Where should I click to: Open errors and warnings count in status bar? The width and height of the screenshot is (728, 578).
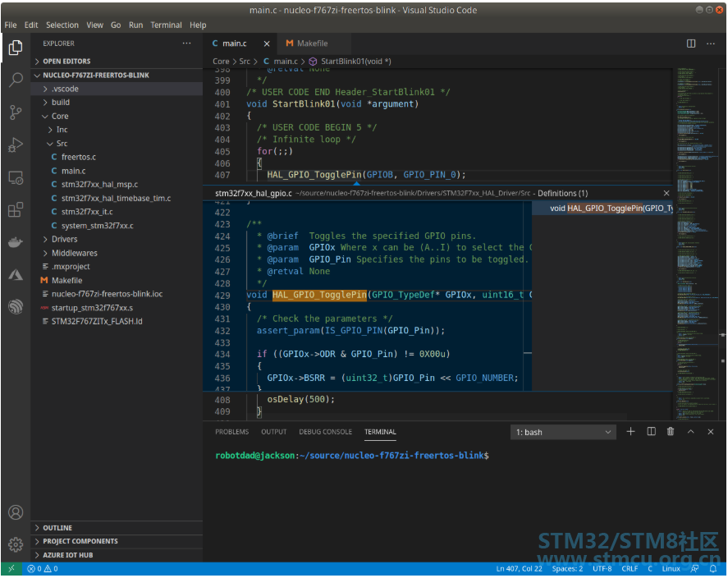(x=42, y=569)
